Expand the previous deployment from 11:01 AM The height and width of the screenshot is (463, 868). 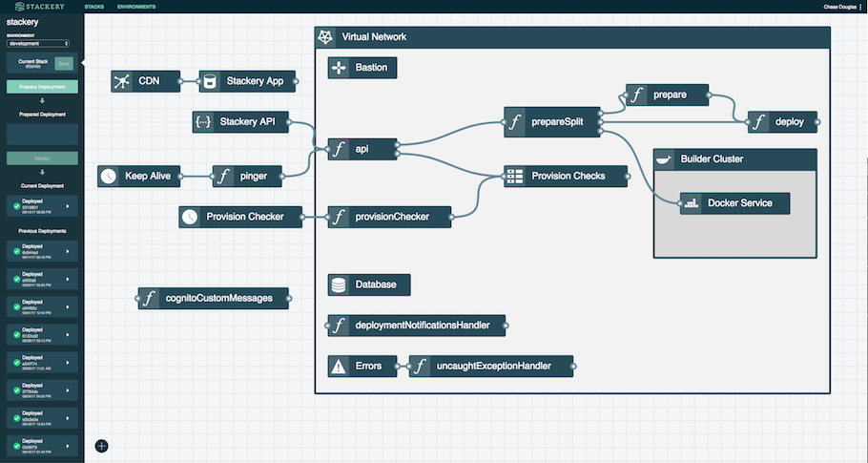click(68, 363)
